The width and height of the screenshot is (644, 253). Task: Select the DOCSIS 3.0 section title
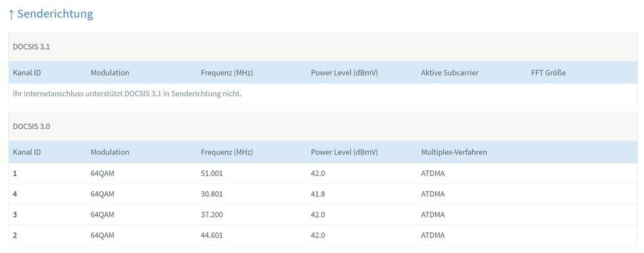coord(31,126)
